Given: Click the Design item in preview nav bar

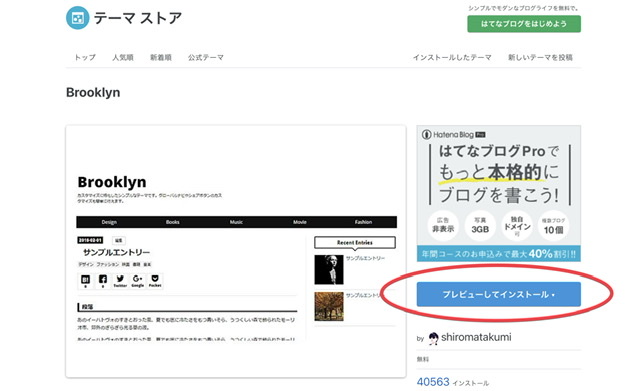Looking at the screenshot, I should click(x=109, y=222).
